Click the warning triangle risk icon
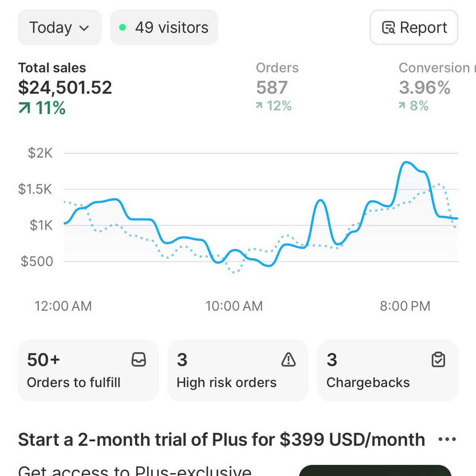 [288, 360]
